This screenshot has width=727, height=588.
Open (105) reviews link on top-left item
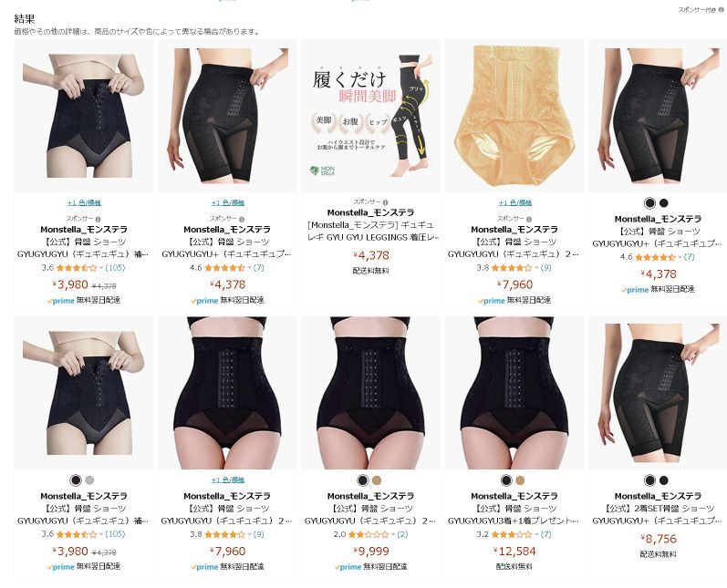tap(115, 267)
